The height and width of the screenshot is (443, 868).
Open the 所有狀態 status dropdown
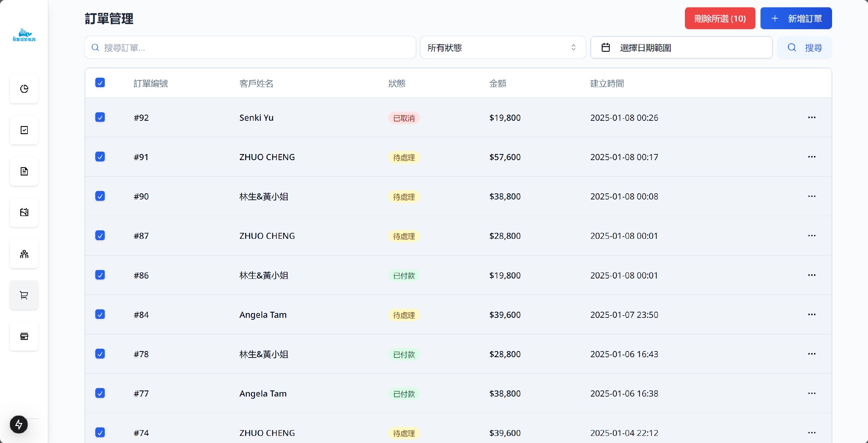click(502, 47)
